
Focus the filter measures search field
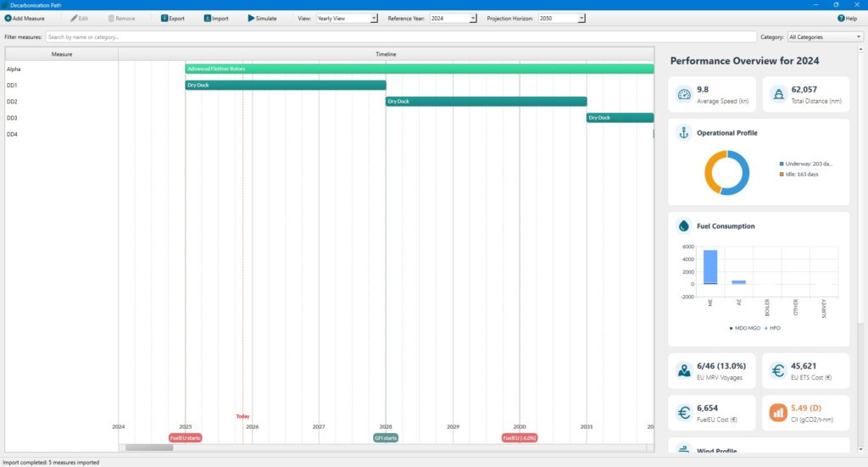(x=400, y=37)
